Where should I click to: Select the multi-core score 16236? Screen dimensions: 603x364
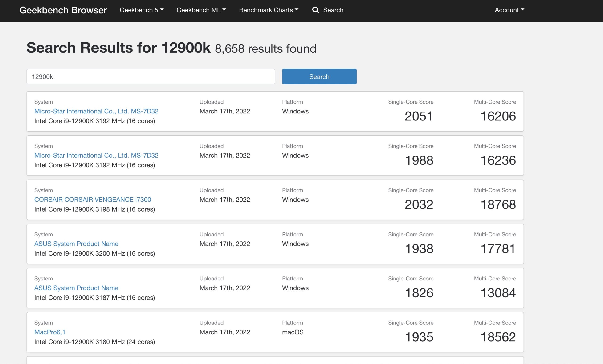(x=498, y=161)
